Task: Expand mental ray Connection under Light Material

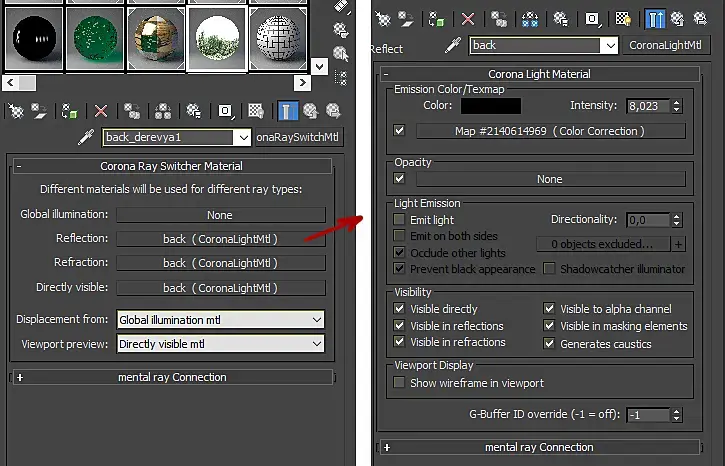Action: coord(539,447)
